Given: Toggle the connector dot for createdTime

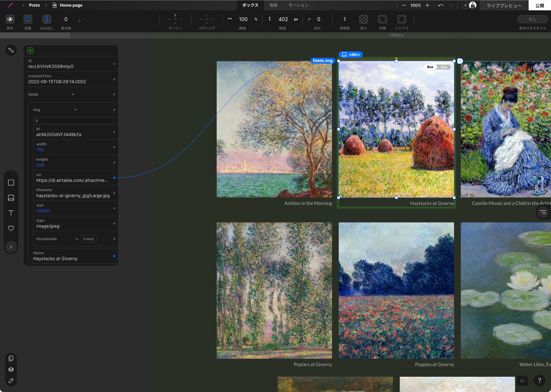Looking at the screenshot, I should [114, 79].
